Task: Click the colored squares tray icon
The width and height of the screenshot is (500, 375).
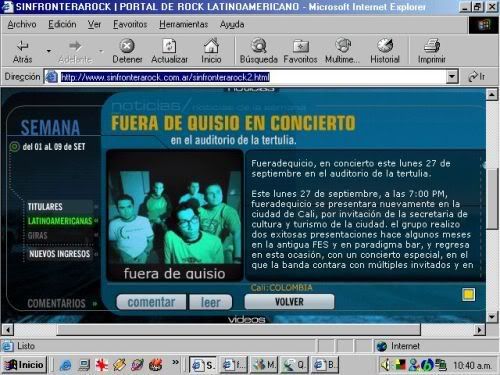Action: [400, 365]
